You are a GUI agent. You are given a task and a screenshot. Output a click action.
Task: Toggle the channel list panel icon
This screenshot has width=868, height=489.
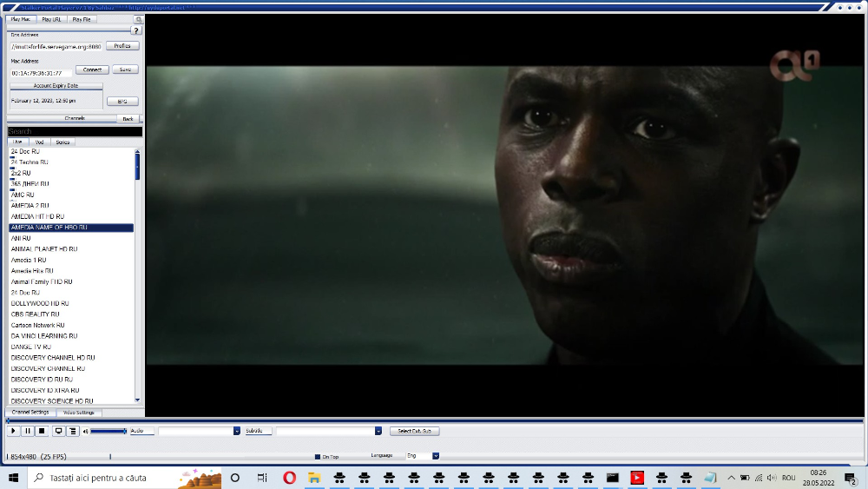[x=73, y=431]
